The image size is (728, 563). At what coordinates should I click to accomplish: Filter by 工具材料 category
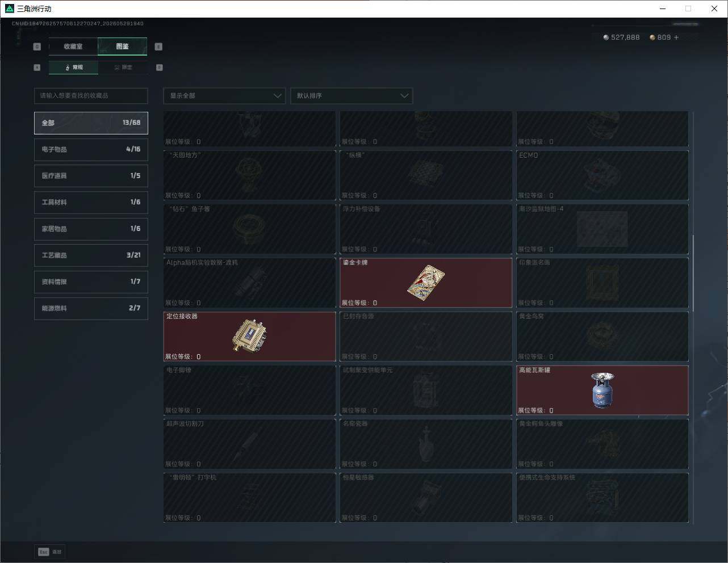tap(91, 202)
